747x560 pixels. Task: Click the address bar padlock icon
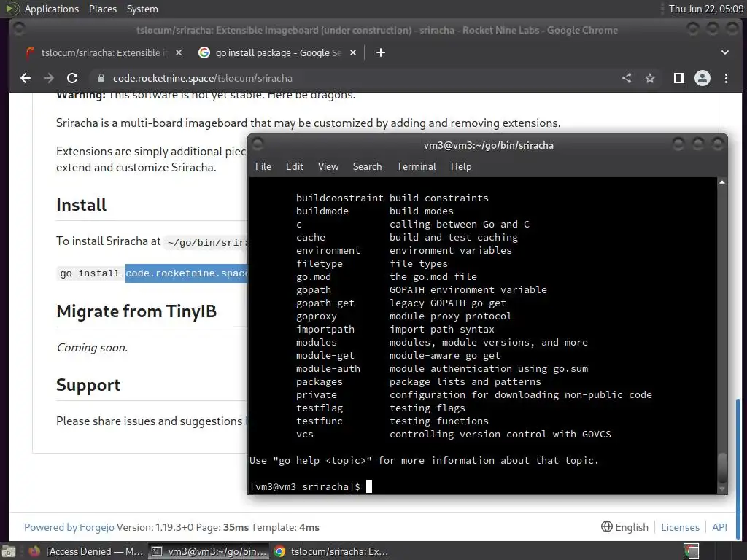101,78
